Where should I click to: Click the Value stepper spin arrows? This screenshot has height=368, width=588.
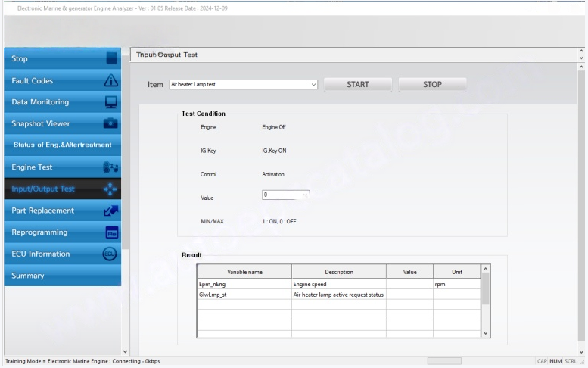305,195
